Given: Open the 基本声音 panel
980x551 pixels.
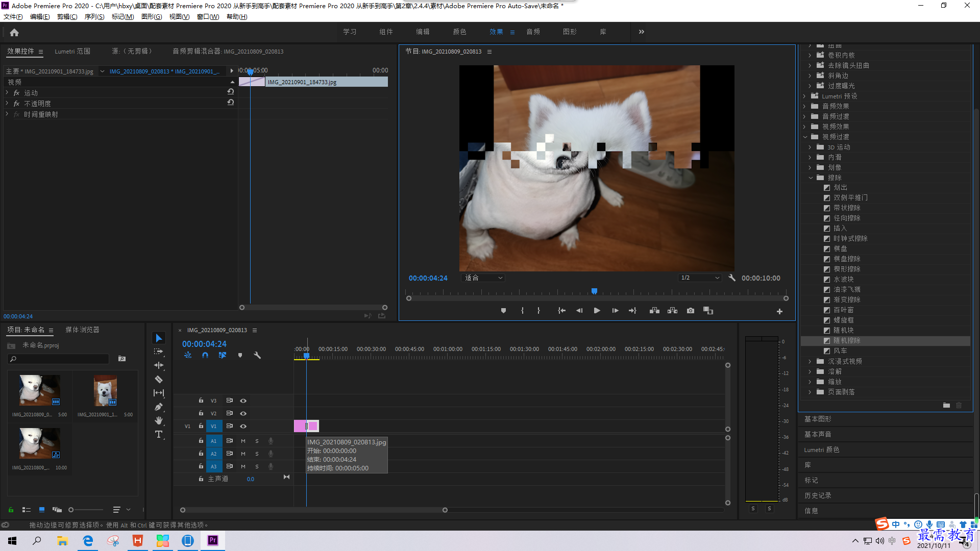Looking at the screenshot, I should (818, 434).
